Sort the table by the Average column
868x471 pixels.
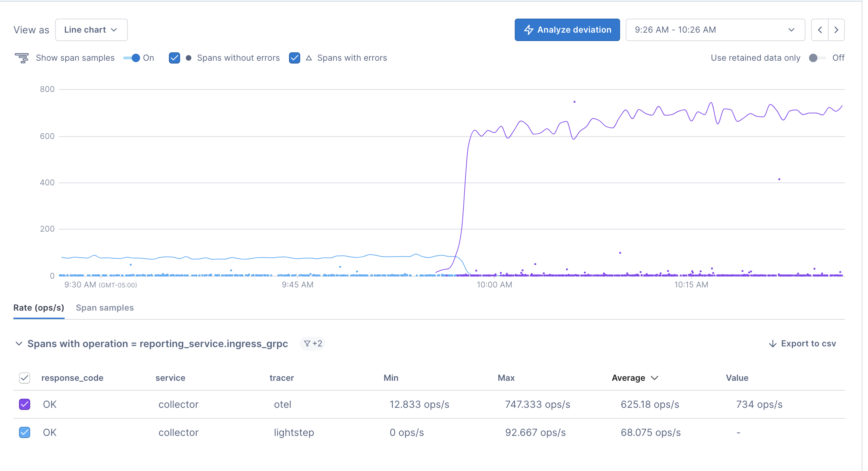(634, 378)
